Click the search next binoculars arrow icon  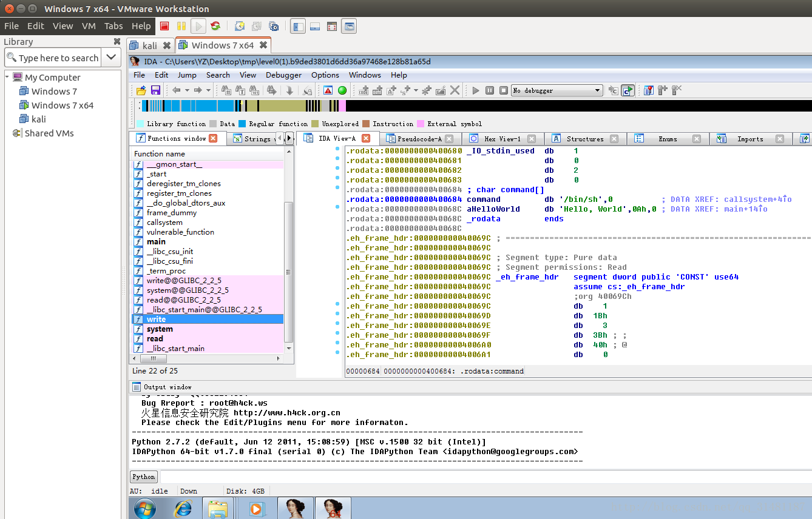tap(272, 90)
